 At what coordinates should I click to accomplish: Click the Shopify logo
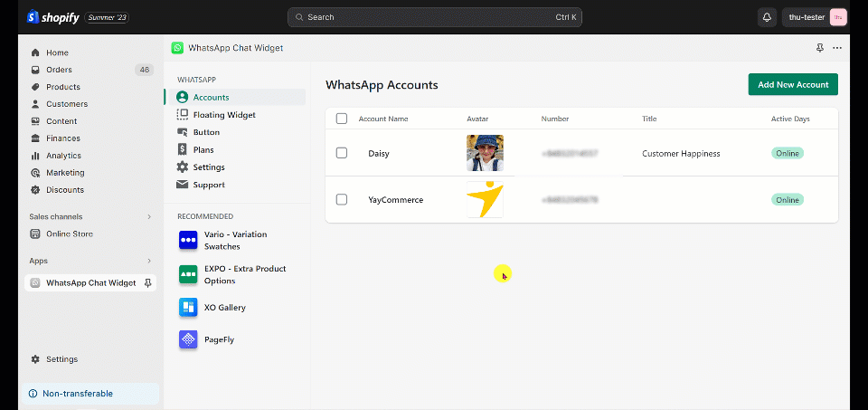pos(52,17)
